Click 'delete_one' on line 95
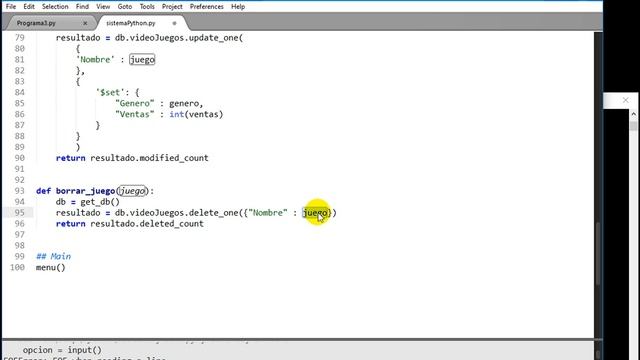This screenshot has width=640, height=360. (213, 213)
